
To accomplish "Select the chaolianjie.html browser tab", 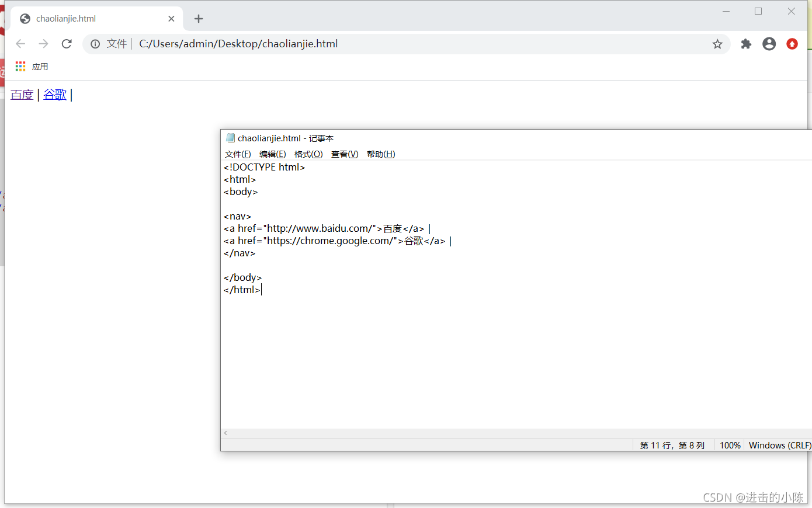I will click(x=96, y=19).
